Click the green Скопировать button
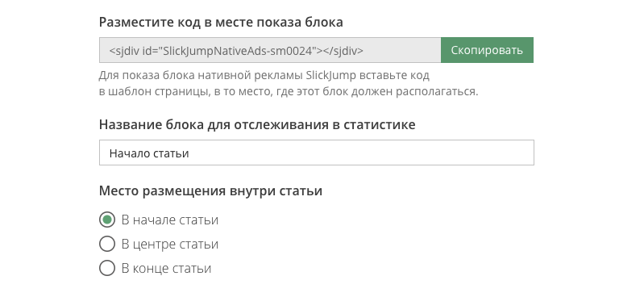The height and width of the screenshot is (297, 644). tap(487, 50)
